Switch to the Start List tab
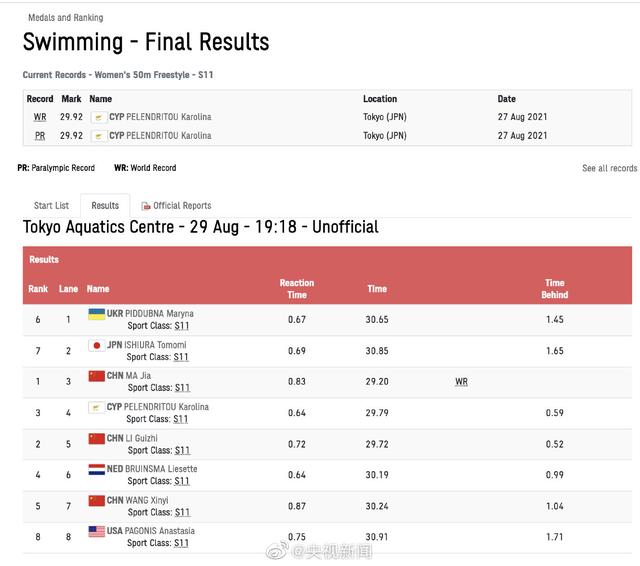Image resolution: width=640 pixels, height=566 pixels. [x=51, y=206]
